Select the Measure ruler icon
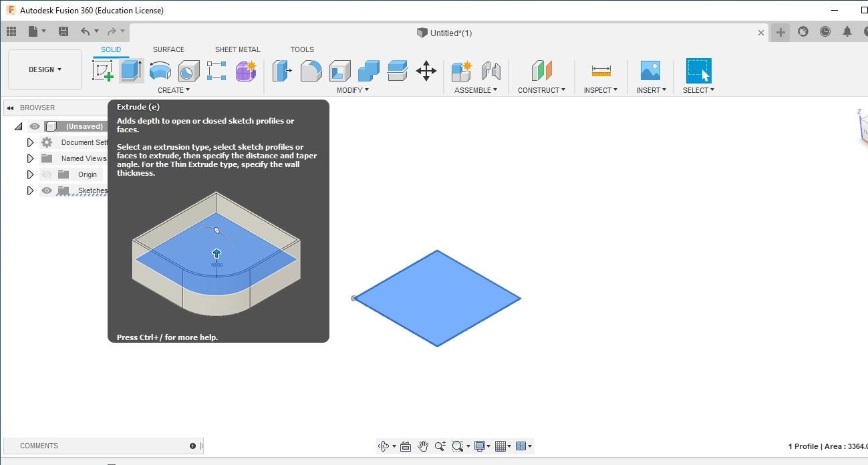868x465 pixels. click(x=601, y=70)
